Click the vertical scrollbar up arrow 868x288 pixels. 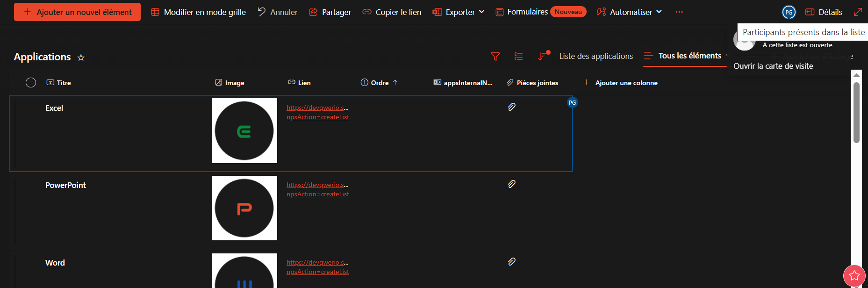click(x=856, y=75)
